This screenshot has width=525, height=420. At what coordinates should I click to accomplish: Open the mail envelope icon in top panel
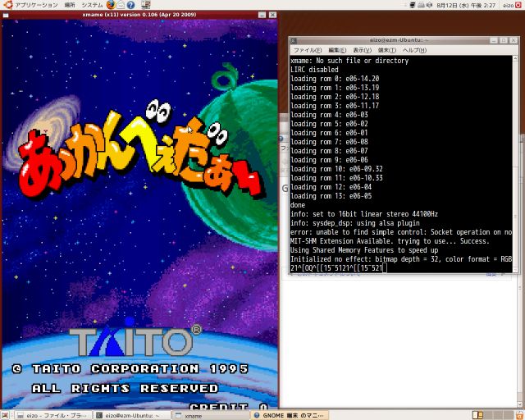(x=121, y=5)
